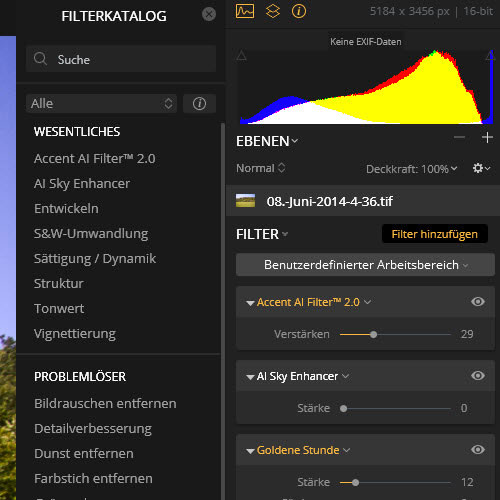Click the Verstärken slider track
Image resolution: width=500 pixels, height=500 pixels.
point(395,334)
